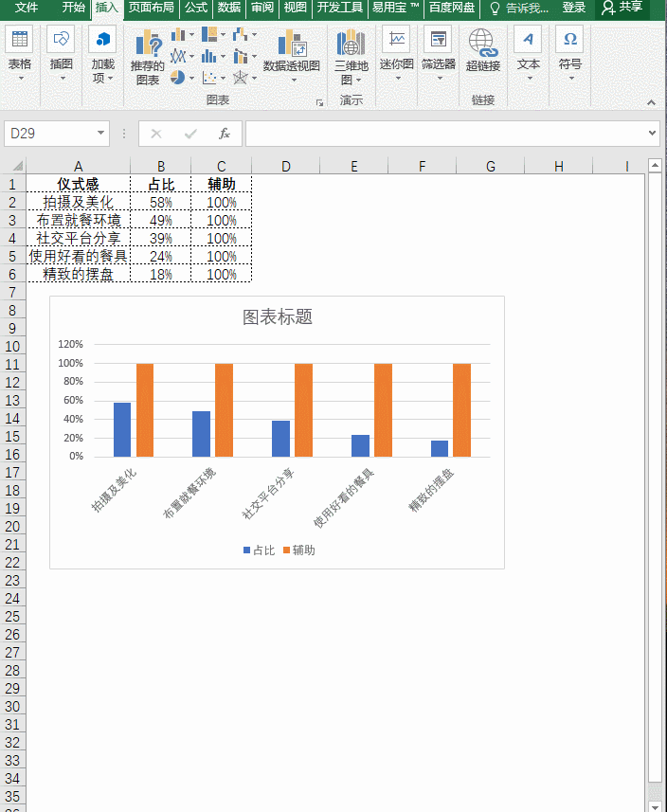Insert a column or bar chart
Image resolution: width=667 pixels, height=812 pixels.
[178, 35]
